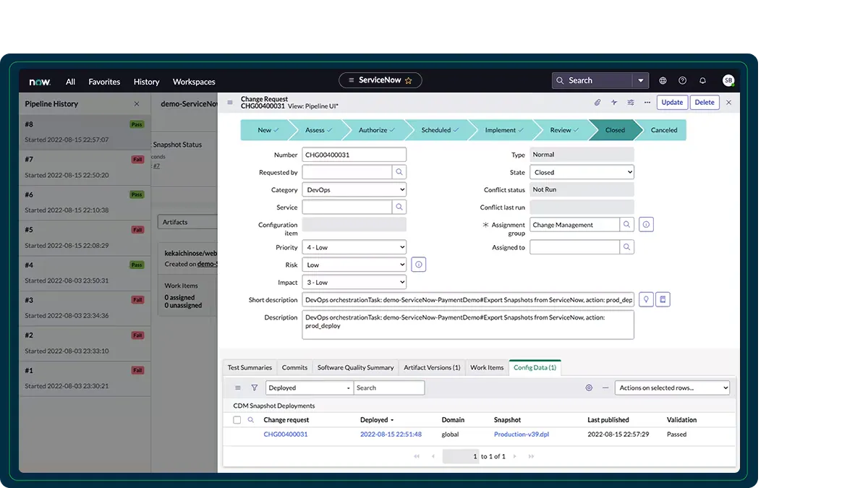Click the Short description lightbulb suggestion icon
Screen dimensions: 868x488
point(645,299)
